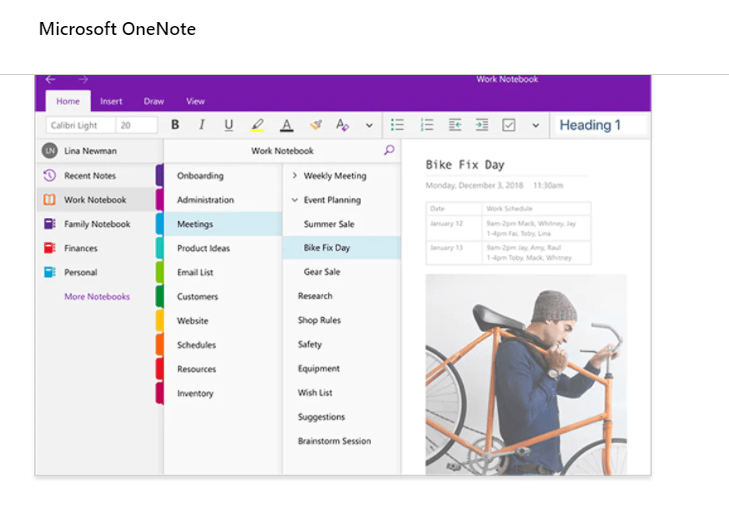This screenshot has width=729, height=527.
Task: Click the Bike Fix Day note title
Action: point(465,165)
